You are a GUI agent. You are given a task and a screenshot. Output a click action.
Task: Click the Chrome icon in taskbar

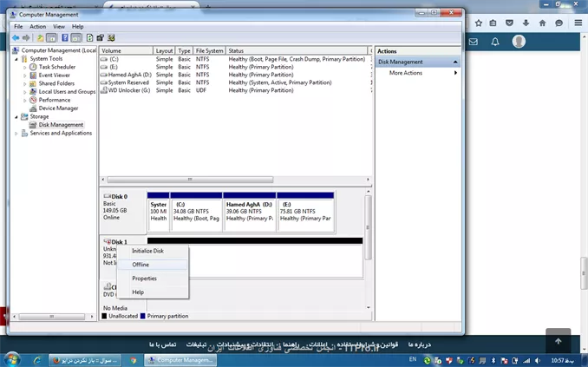coord(134,361)
